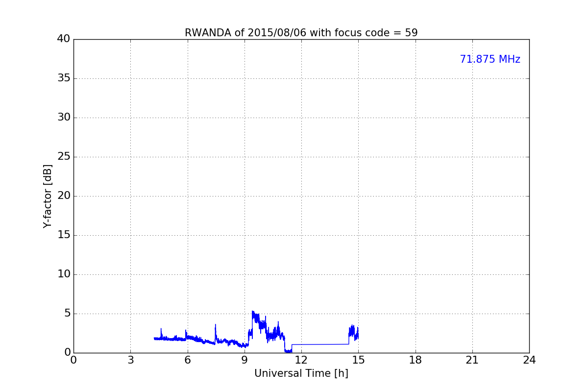Click the 'Universal Time [h]' axis label
The height and width of the screenshot is (392, 588).
click(x=301, y=373)
